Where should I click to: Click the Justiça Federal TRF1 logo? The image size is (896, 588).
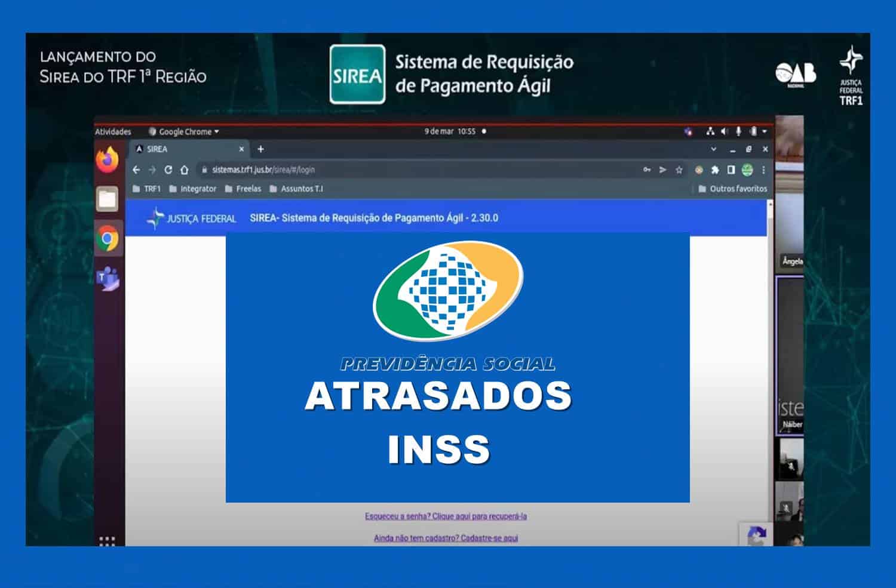pyautogui.click(x=851, y=76)
